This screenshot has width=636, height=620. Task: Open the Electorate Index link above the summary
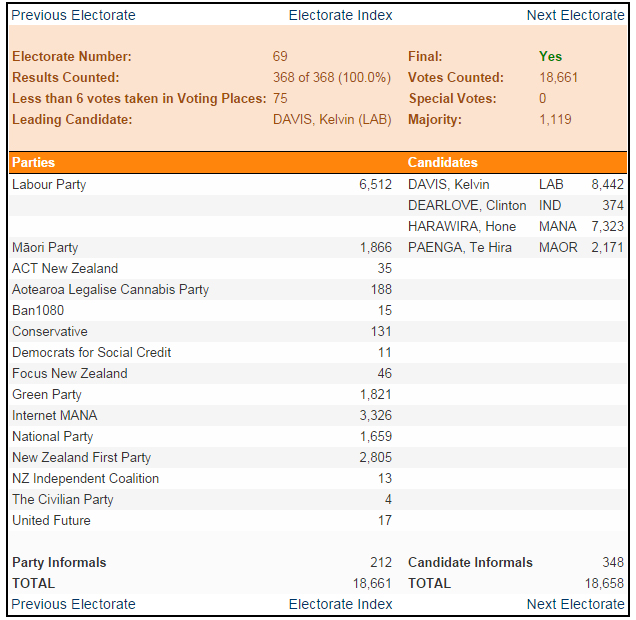[340, 15]
